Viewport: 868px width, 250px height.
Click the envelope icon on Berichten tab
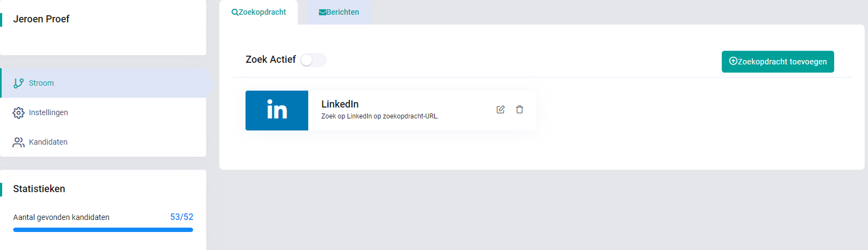[322, 12]
